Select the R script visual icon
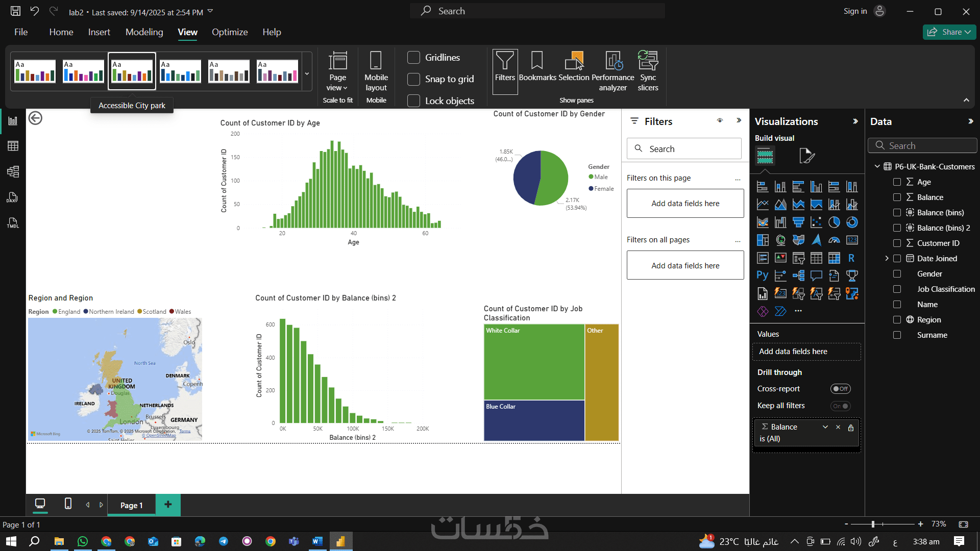This screenshot has width=980, height=551. pos(851,258)
